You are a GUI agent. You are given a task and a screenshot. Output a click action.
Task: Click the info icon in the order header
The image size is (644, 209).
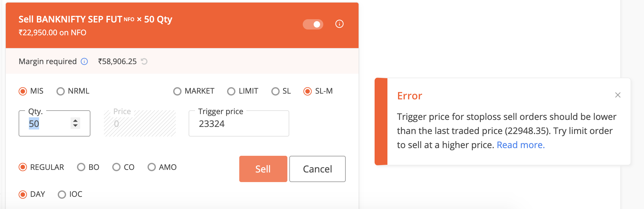[x=339, y=24]
